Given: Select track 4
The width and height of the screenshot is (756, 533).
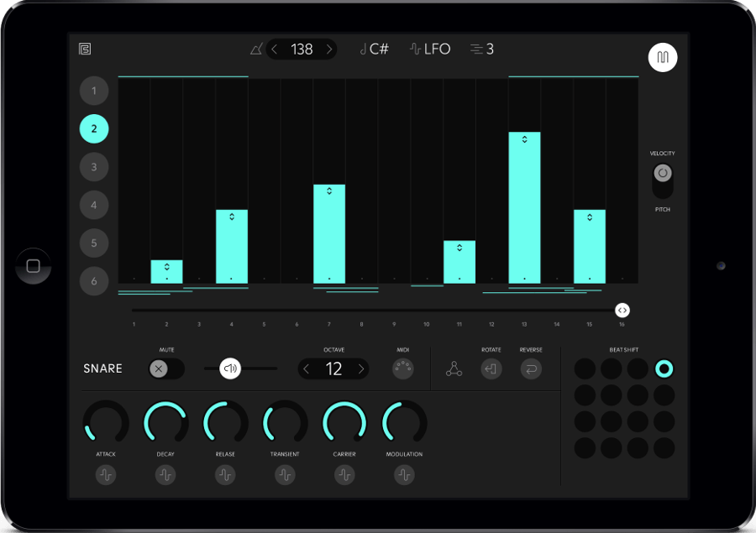Looking at the screenshot, I should click(x=94, y=205).
